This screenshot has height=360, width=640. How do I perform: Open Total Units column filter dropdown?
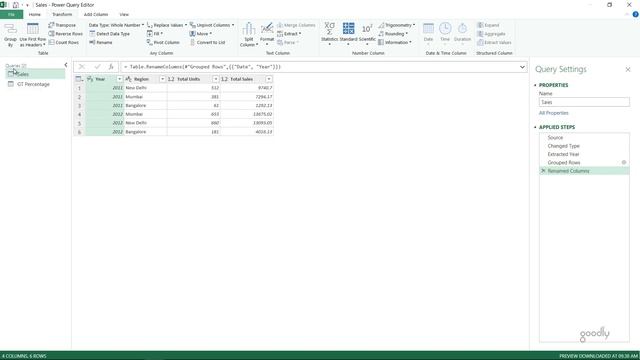tap(216, 79)
